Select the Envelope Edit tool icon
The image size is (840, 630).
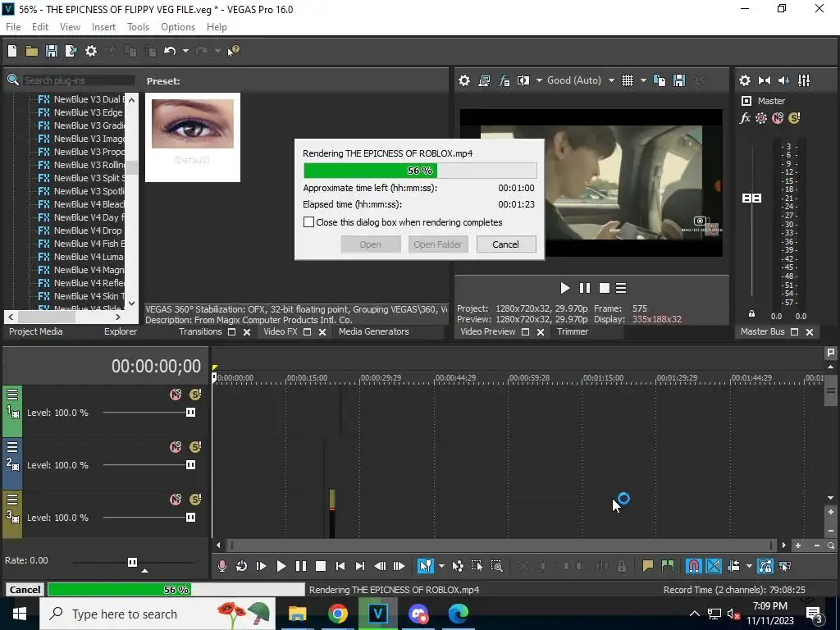click(x=458, y=566)
